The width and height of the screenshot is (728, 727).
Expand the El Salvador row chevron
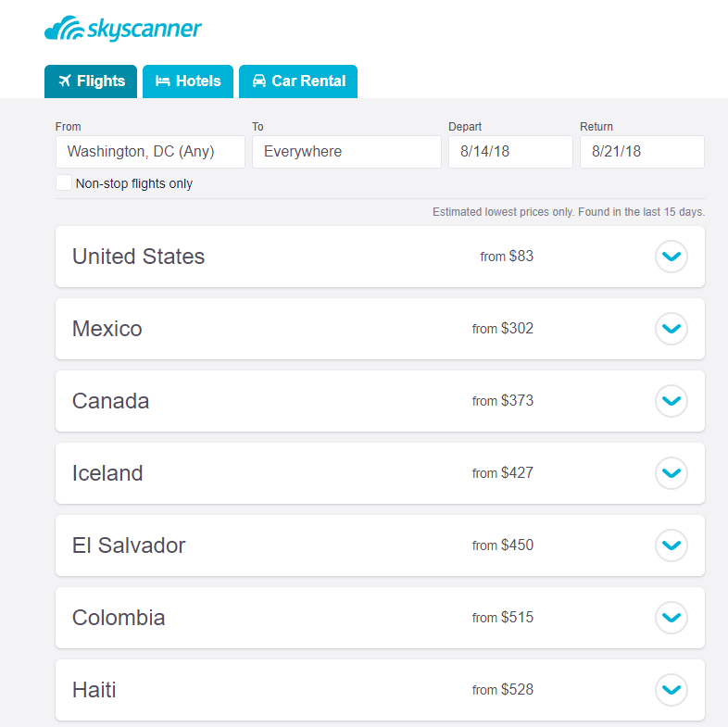click(x=672, y=545)
